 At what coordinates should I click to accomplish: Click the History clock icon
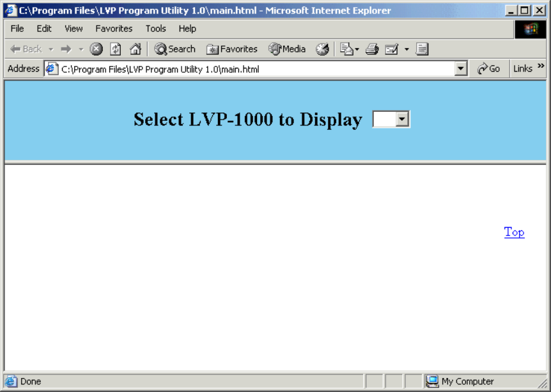tap(322, 49)
